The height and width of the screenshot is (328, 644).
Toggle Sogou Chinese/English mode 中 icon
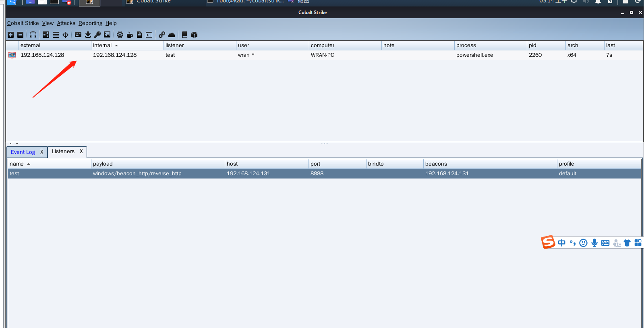pos(561,243)
